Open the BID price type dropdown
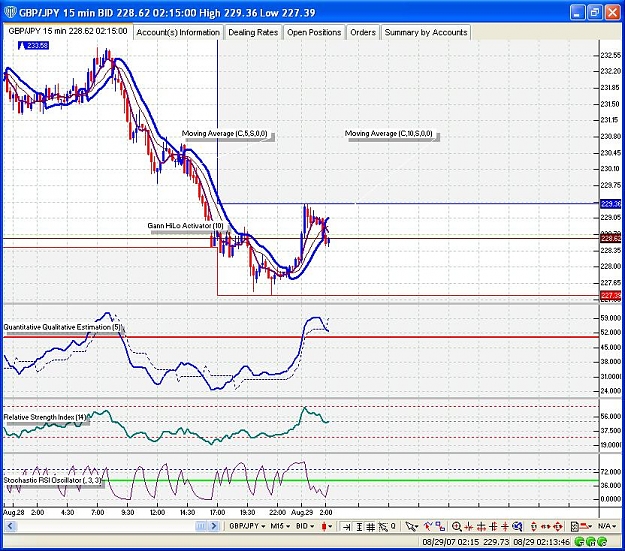This screenshot has height=551, width=625. point(305,526)
